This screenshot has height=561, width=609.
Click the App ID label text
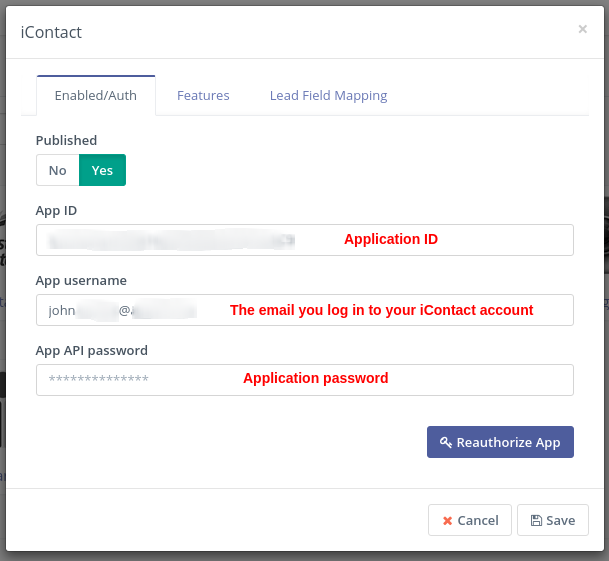(56, 211)
